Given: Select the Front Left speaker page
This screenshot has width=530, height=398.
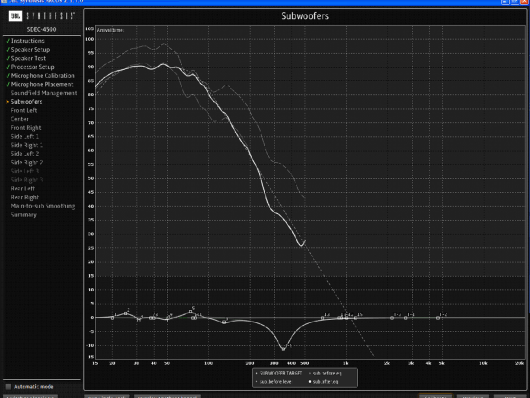Looking at the screenshot, I should [24, 110].
